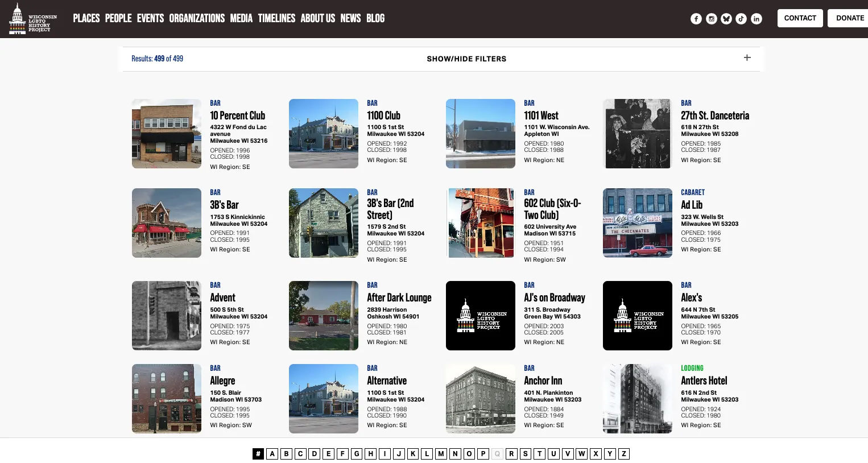868x463 pixels.
Task: Click the Wisconsin LGBTQ History Project logo
Action: (33, 19)
